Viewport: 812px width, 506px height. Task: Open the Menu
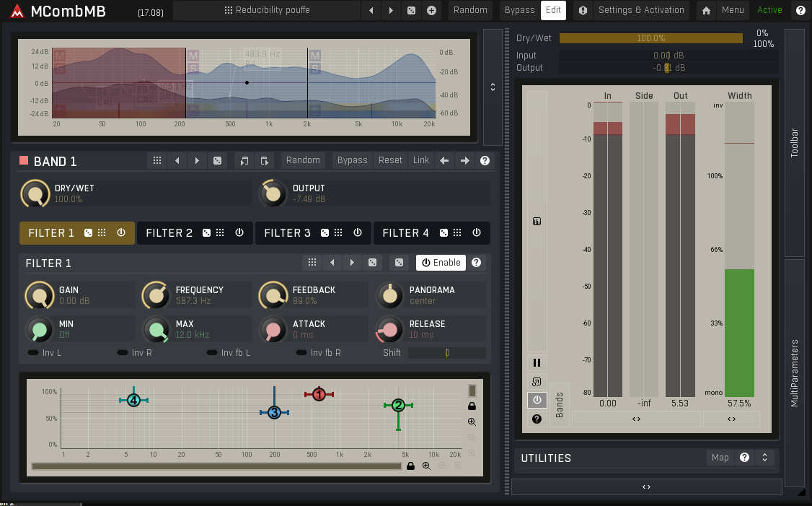733,10
